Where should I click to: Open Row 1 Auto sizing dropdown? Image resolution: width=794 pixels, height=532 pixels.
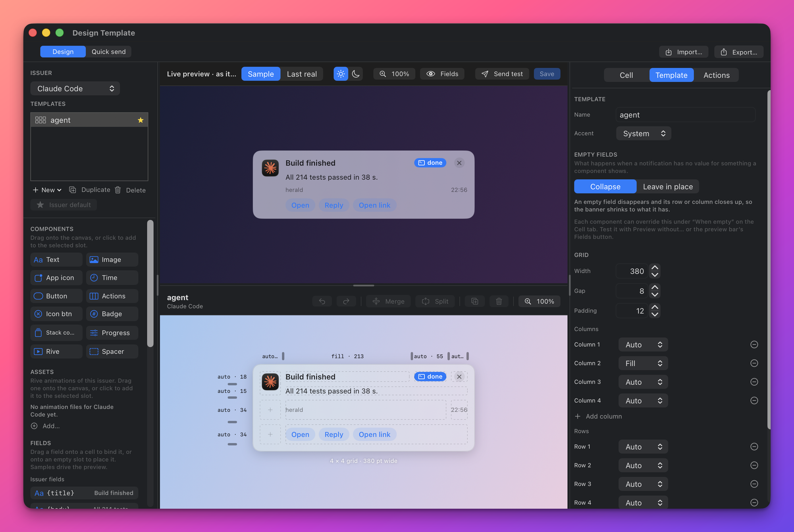click(x=643, y=447)
